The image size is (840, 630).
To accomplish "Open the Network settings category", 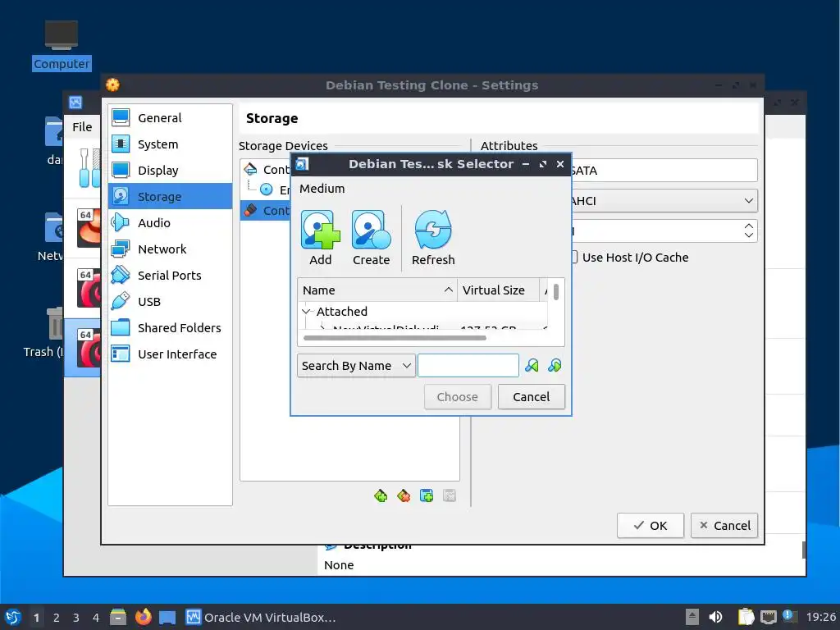I will click(171, 249).
